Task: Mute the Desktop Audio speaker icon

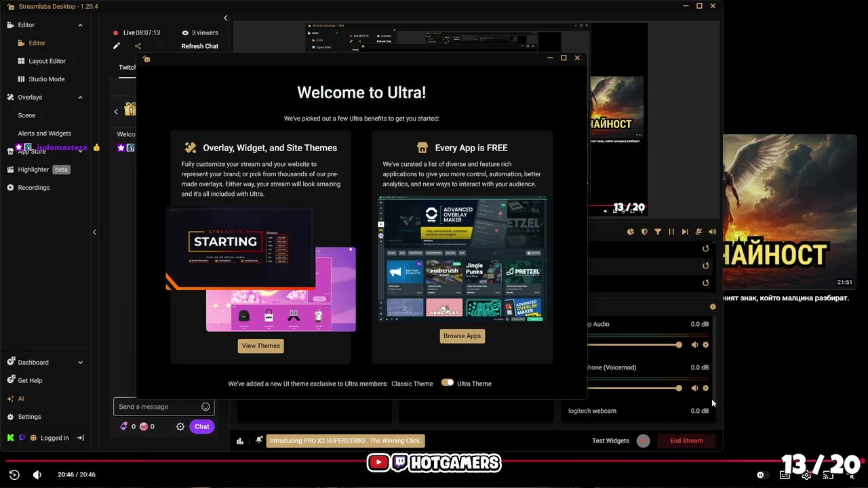Action: (x=694, y=345)
